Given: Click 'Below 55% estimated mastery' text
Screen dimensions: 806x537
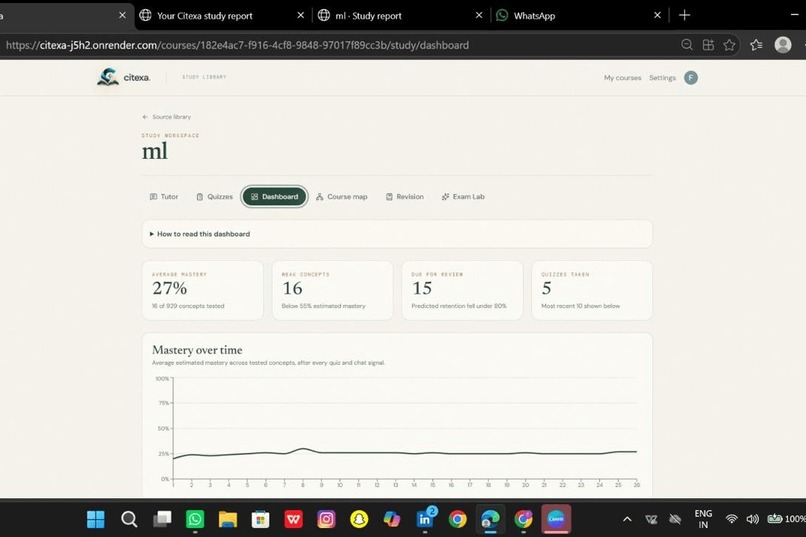Looking at the screenshot, I should [323, 306].
